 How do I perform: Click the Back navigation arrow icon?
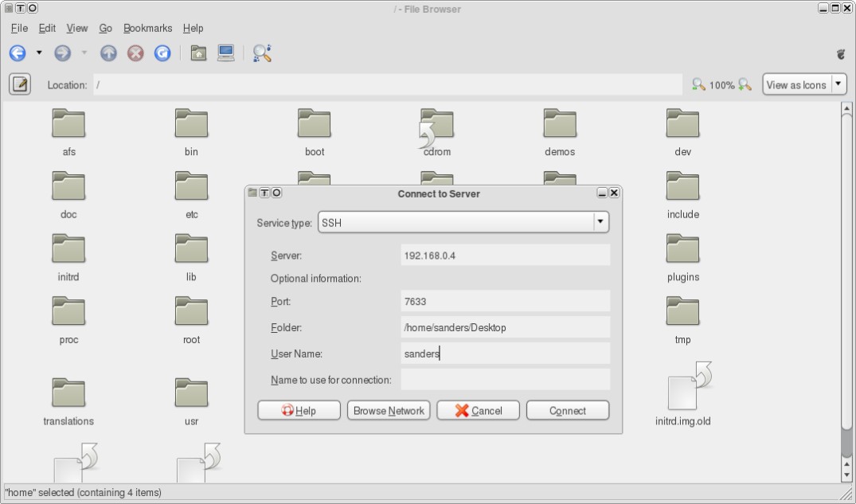point(18,53)
